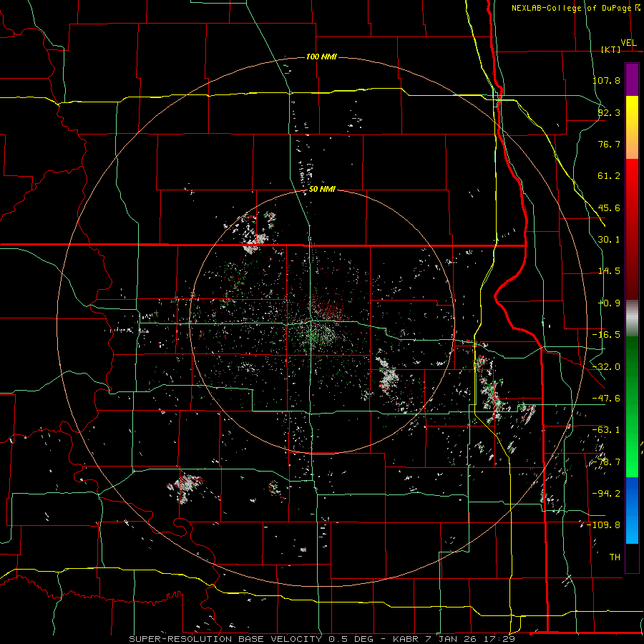Click the -78.7 scale value
Image resolution: width=644 pixels, height=644 pixels.
click(x=606, y=462)
